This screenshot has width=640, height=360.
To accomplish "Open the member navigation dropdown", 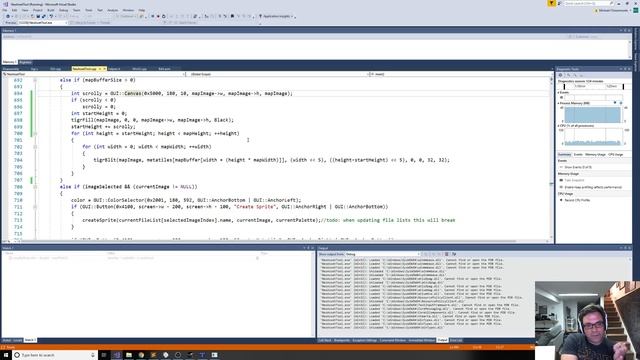I will click(460, 74).
